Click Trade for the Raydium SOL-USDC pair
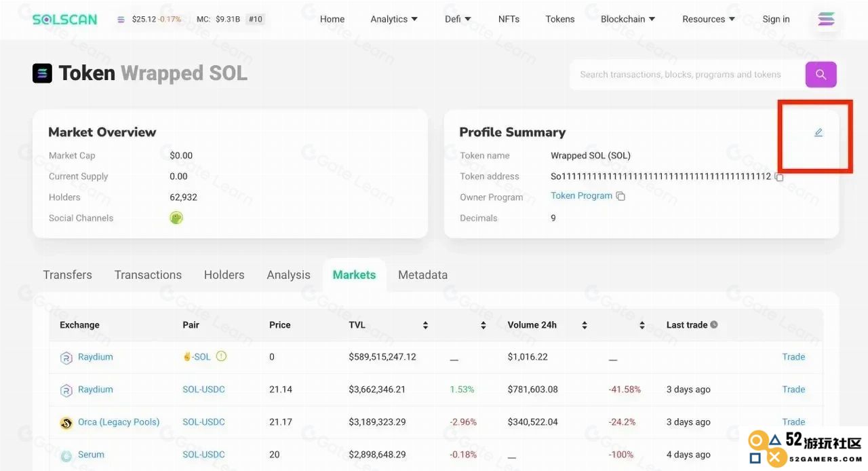The height and width of the screenshot is (471, 868). (793, 390)
